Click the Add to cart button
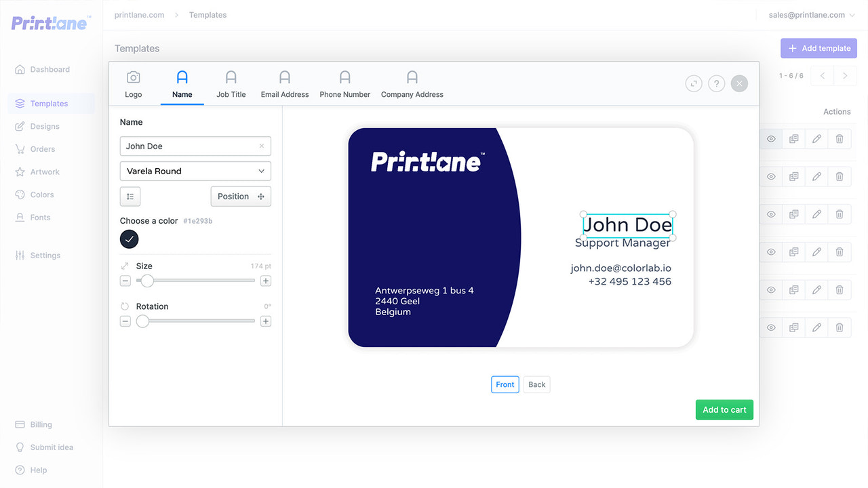This screenshot has width=868, height=488. coord(724,409)
